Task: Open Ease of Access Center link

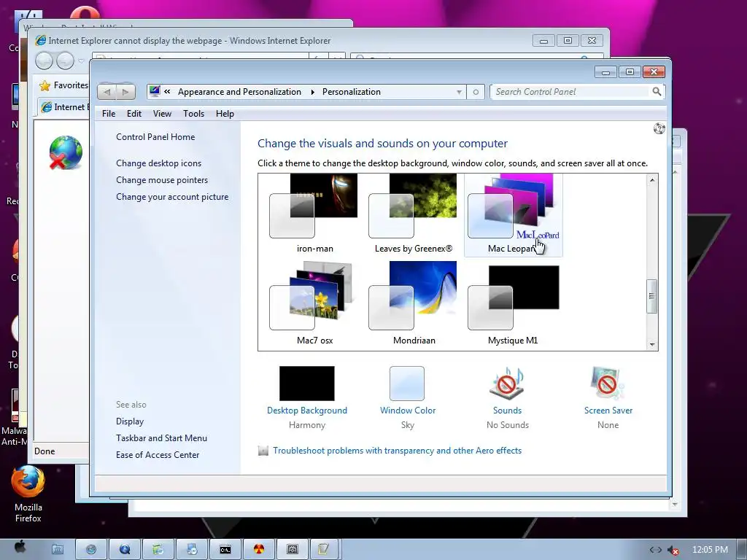Action: [158, 455]
